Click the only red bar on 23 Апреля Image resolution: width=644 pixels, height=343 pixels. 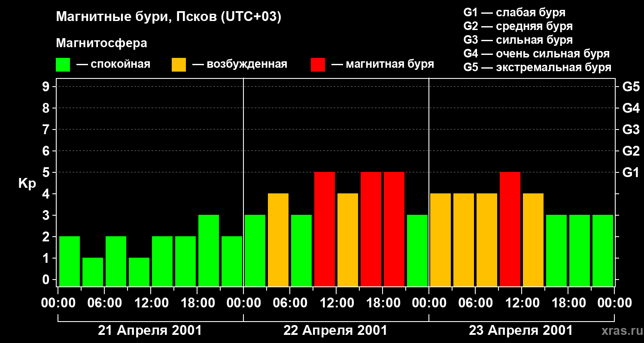[x=510, y=229]
